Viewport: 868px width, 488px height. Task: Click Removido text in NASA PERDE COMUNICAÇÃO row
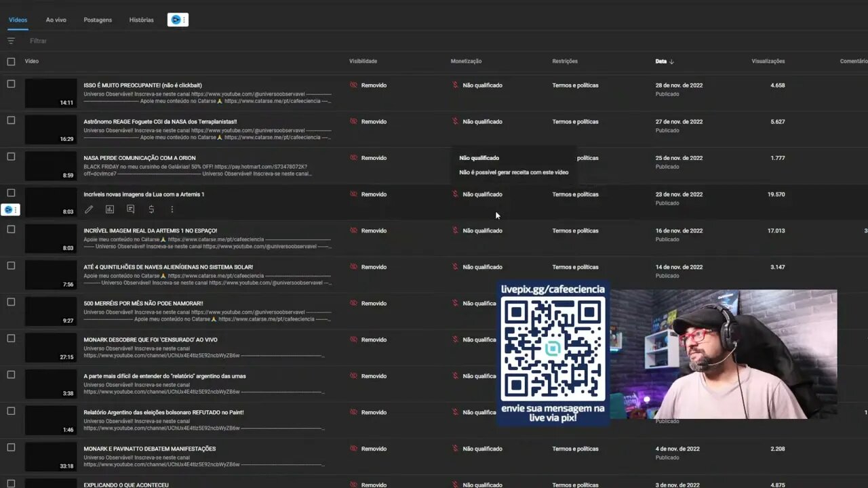click(x=374, y=158)
